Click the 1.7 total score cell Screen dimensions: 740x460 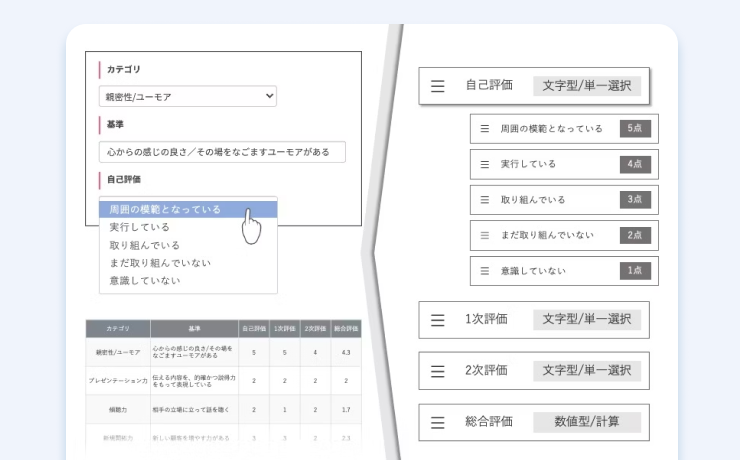[x=346, y=410]
